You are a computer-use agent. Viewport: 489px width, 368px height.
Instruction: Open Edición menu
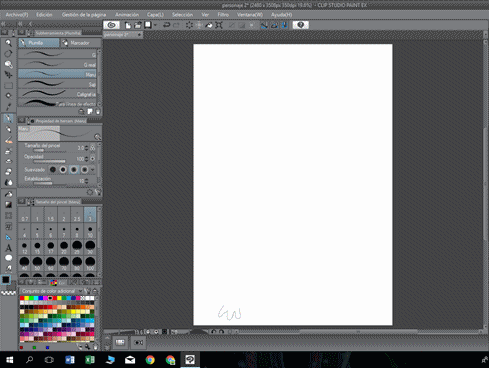[x=44, y=15]
